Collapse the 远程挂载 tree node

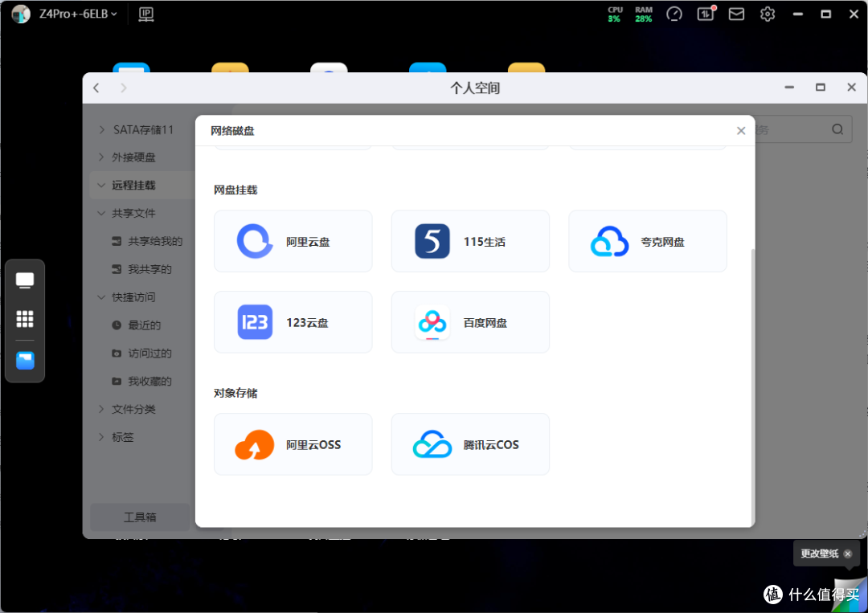click(x=101, y=186)
